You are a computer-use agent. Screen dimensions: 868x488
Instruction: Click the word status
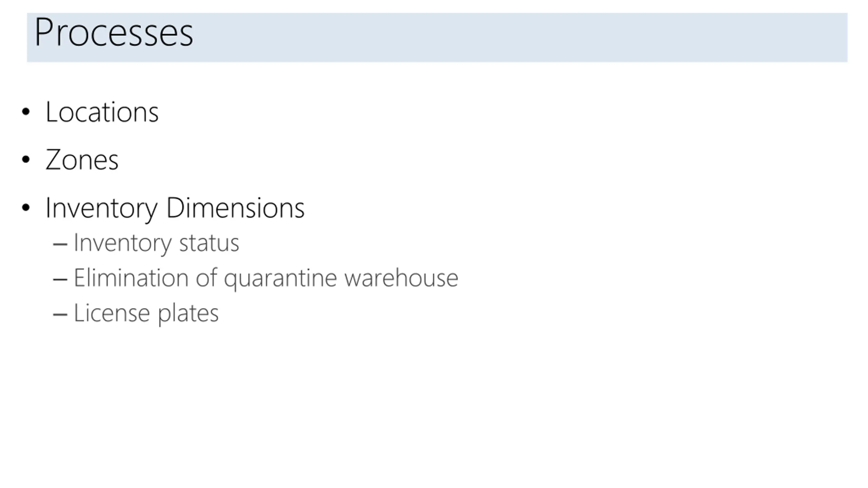[209, 243]
